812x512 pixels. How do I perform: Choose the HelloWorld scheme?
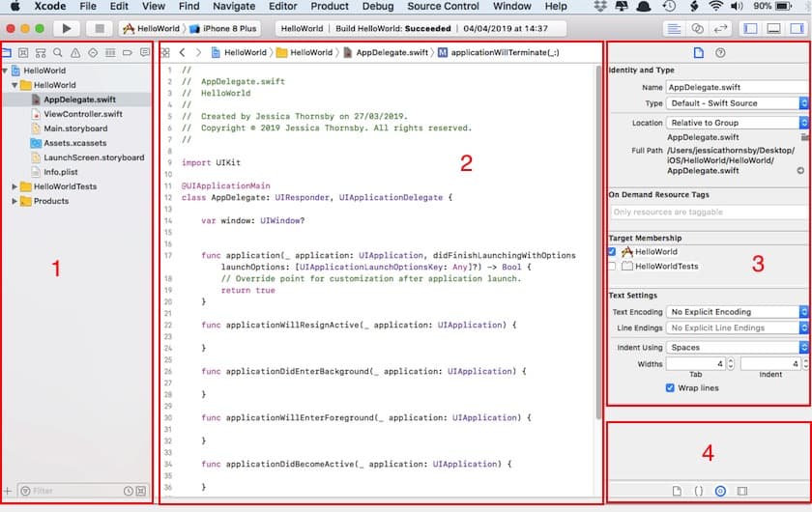point(151,28)
